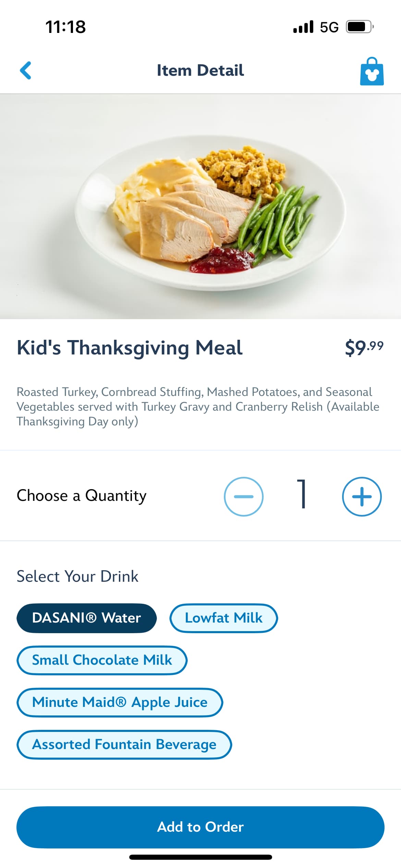Viewport: 401px width, 868px height.
Task: Tap the Kid's Thanksgiving Meal title
Action: pyautogui.click(x=130, y=348)
